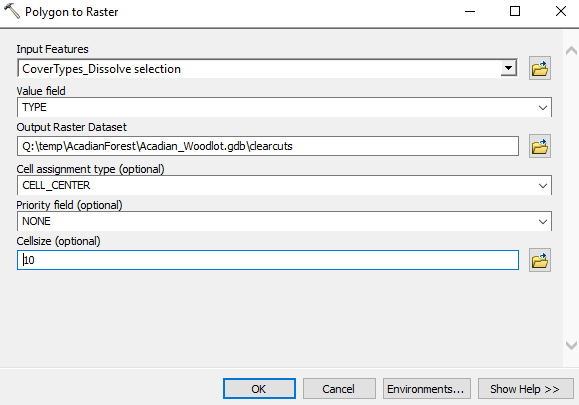Click scrollbar up arrow in dialog

pyautogui.click(x=571, y=51)
